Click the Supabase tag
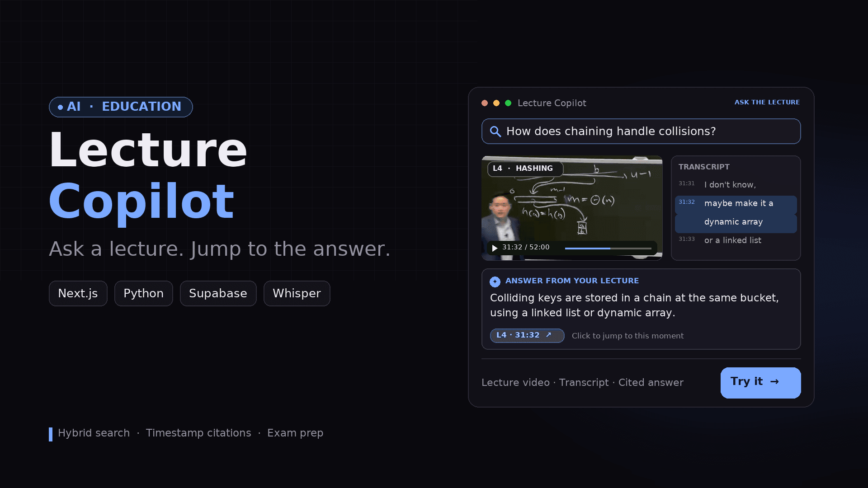 click(218, 293)
